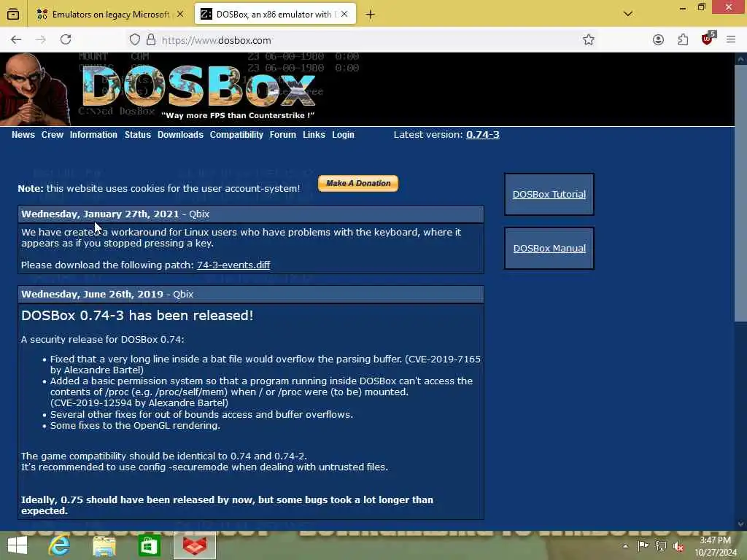Open the Firefox View icon
The height and width of the screenshot is (560, 747).
[13, 15]
